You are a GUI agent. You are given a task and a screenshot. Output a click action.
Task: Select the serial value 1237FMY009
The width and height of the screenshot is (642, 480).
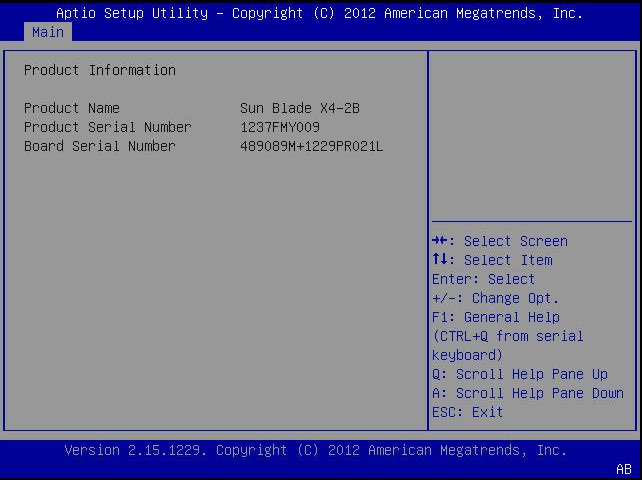[x=280, y=127]
